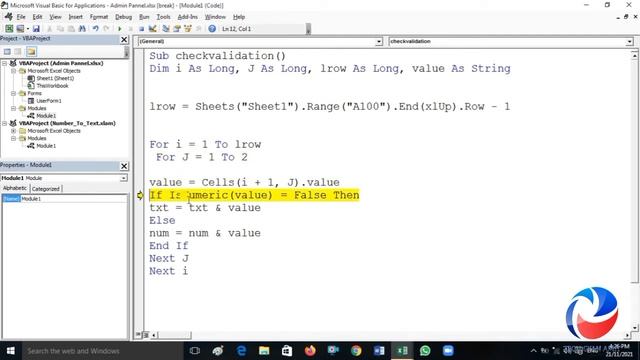Open the Windows Start button
The image size is (640, 360).
pyautogui.click(x=11, y=351)
